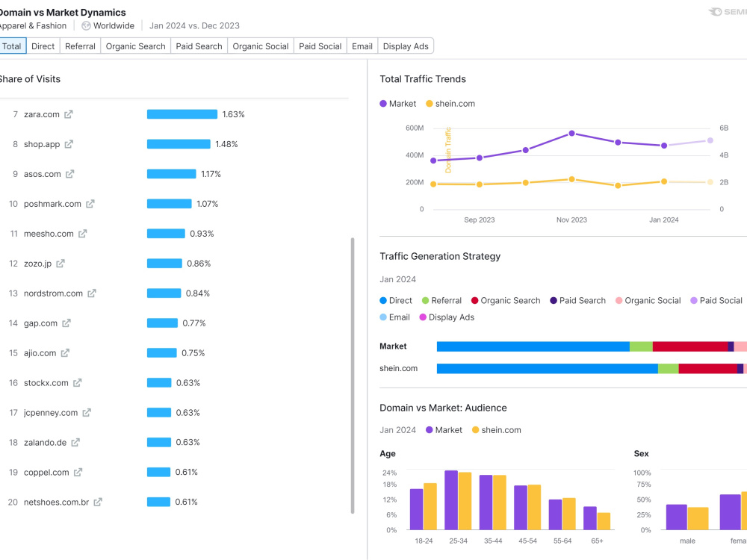Click the Jan 2024 vs. Dec 2023 date text
Viewport: 747px width, 560px height.
point(194,25)
